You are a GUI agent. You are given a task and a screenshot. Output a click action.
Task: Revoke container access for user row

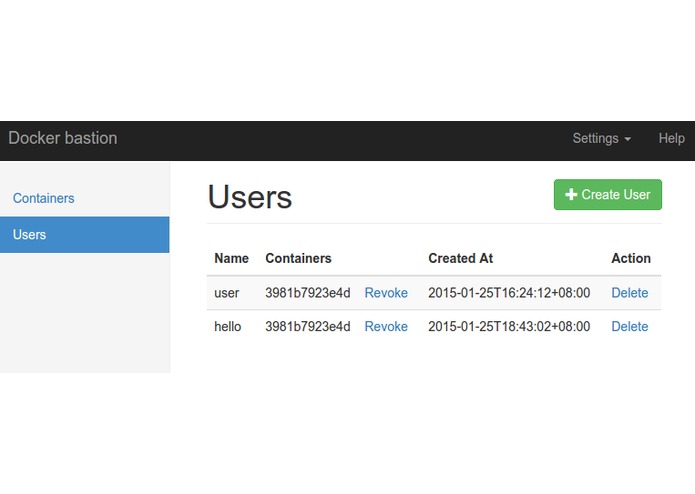click(x=386, y=293)
